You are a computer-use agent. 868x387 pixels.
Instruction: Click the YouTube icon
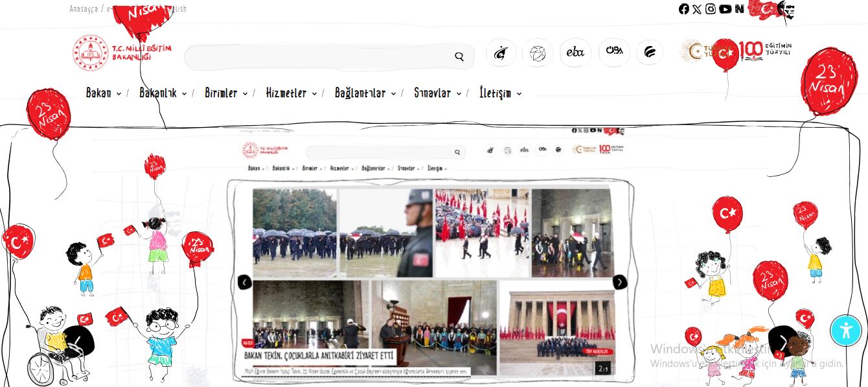725,9
